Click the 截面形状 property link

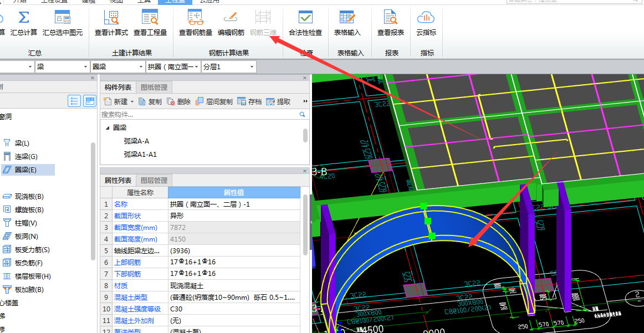(127, 216)
